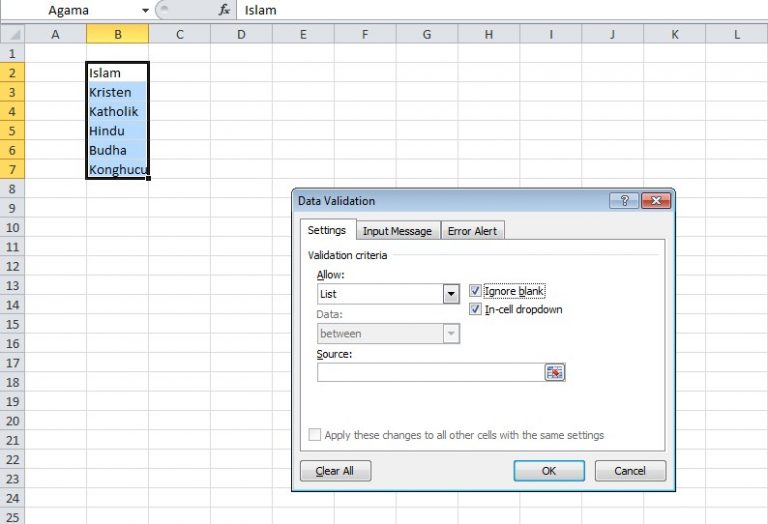Select column A header
Screen dimensions: 768x524
[x=55, y=34]
